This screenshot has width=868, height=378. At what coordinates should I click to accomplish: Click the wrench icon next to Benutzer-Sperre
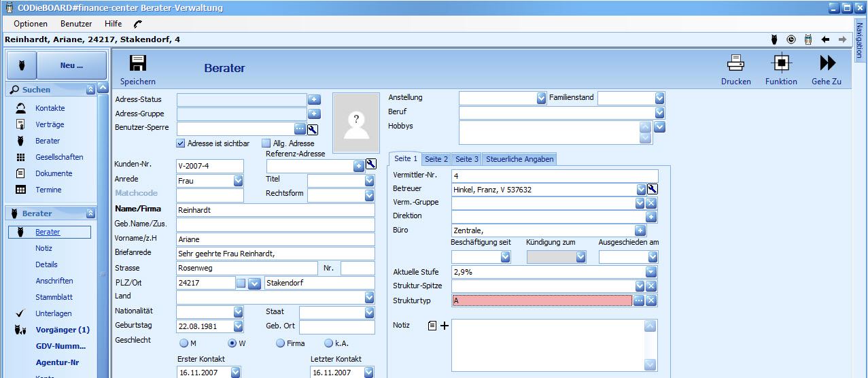pyautogui.click(x=313, y=129)
